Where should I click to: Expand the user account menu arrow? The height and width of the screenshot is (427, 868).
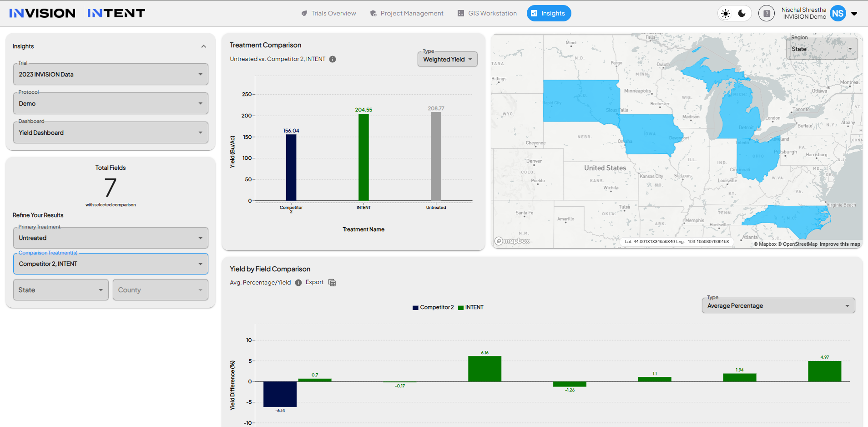click(854, 14)
